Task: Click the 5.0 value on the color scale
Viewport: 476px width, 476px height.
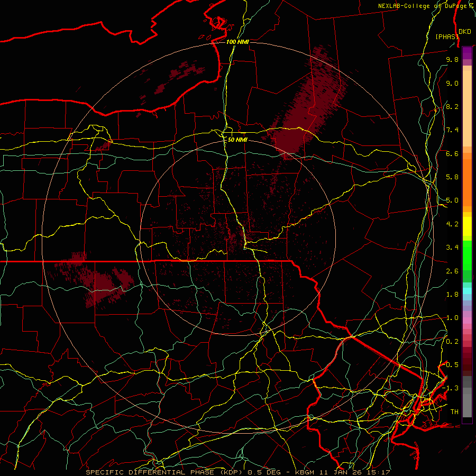Action: click(452, 200)
